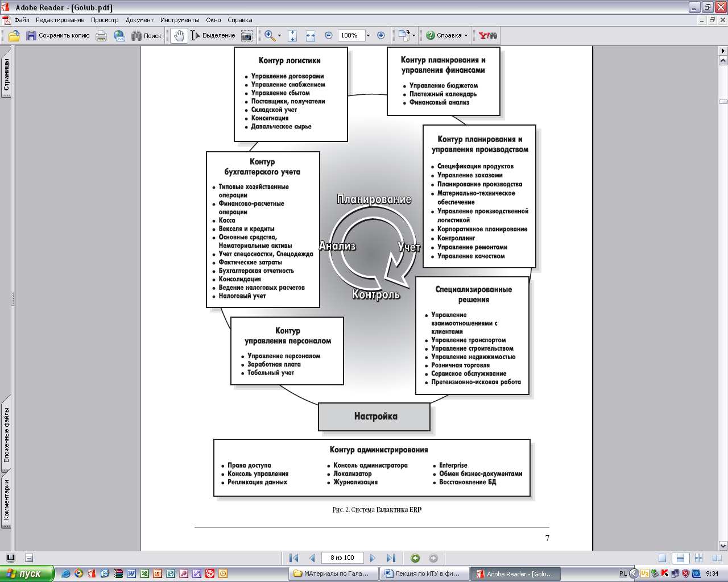This screenshot has height=582, width=728.
Task: Click the page number field 8 из 100
Action: [342, 558]
